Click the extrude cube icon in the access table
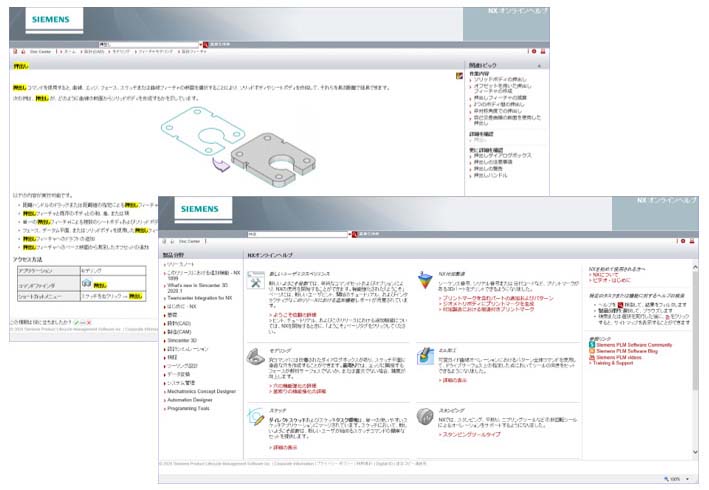 click(x=86, y=283)
